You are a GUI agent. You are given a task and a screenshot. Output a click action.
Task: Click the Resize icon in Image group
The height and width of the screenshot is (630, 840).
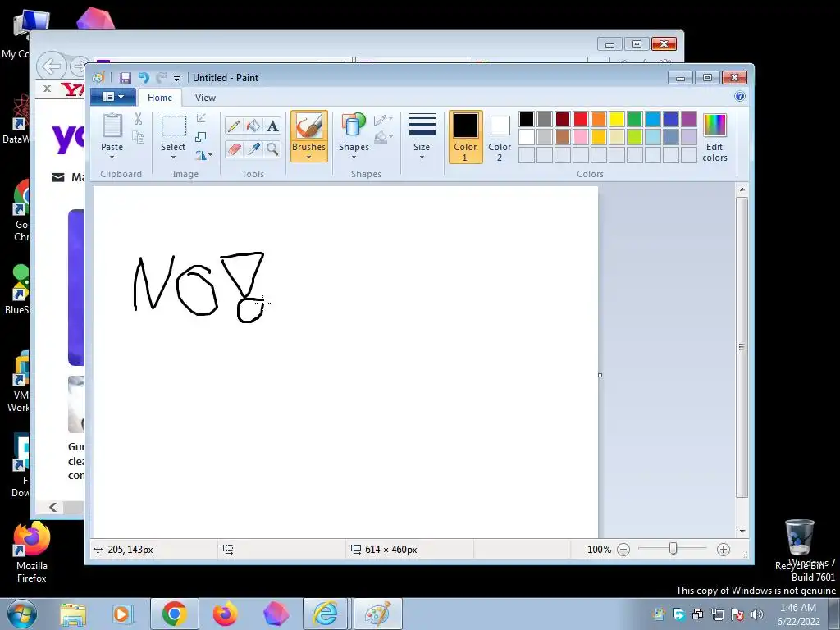200,137
